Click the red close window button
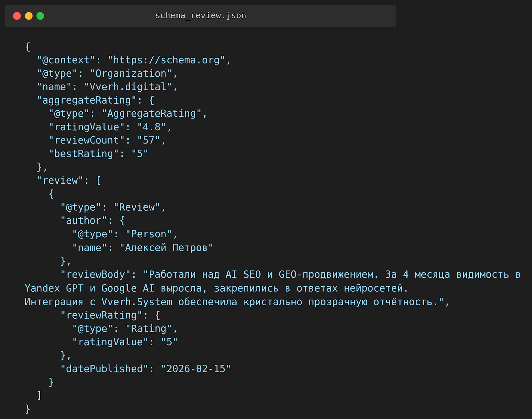The image size is (532, 419). click(x=17, y=16)
